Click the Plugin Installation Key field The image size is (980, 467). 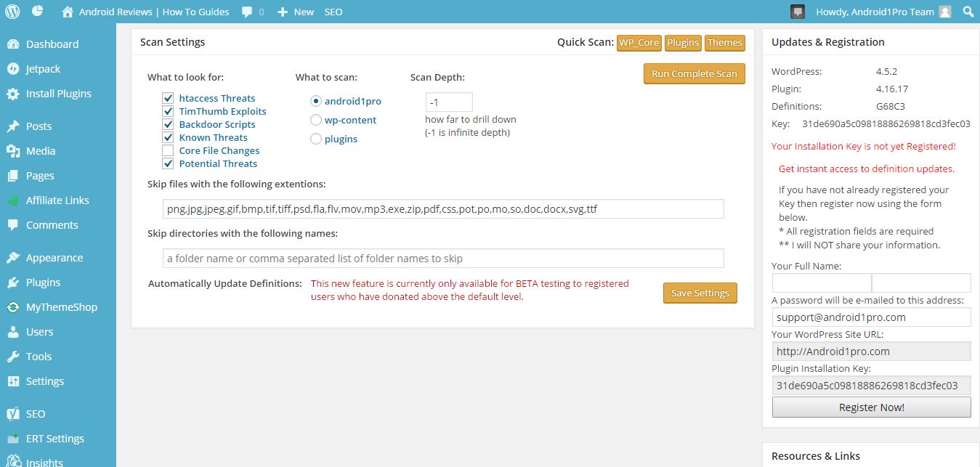point(872,386)
